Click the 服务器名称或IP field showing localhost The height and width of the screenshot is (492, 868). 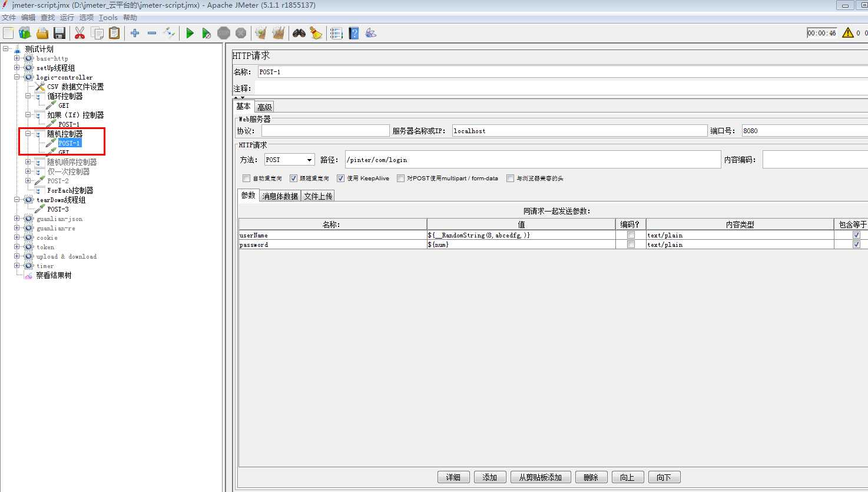click(579, 131)
